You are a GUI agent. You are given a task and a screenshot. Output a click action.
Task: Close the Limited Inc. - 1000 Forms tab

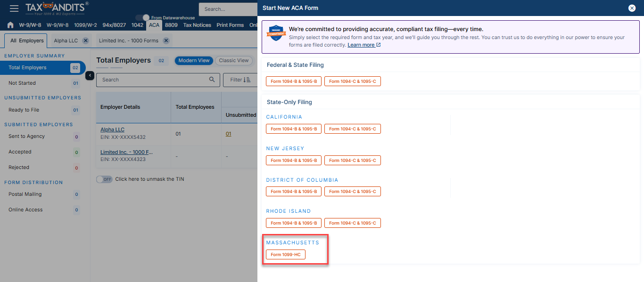coord(166,40)
